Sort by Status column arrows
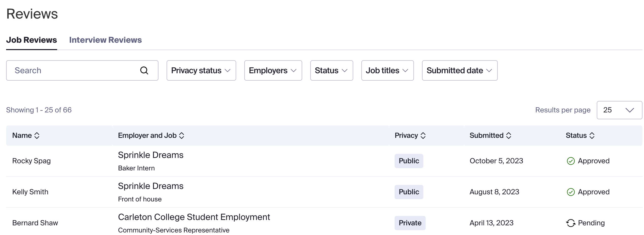The image size is (644, 235). click(592, 136)
